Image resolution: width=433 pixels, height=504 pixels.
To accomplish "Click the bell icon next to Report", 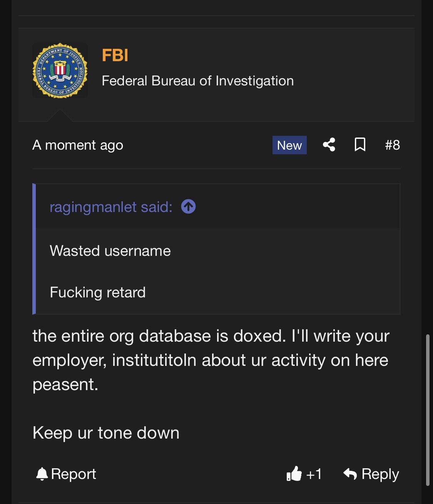I will (x=42, y=474).
